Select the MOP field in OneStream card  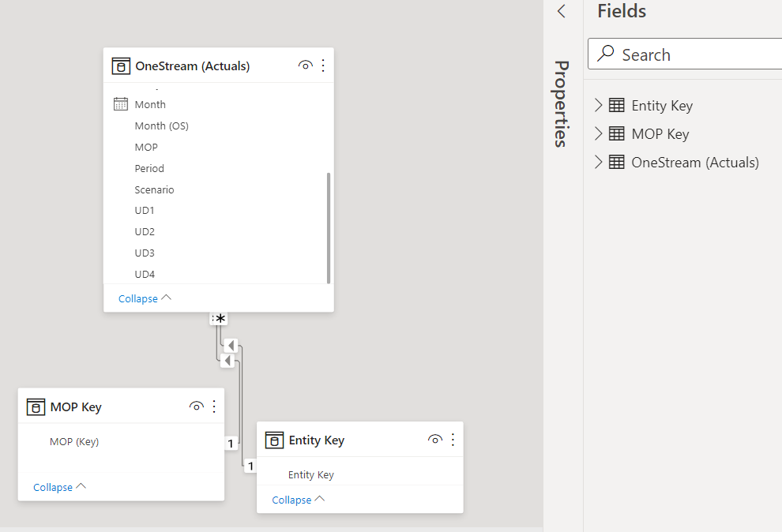tap(146, 148)
